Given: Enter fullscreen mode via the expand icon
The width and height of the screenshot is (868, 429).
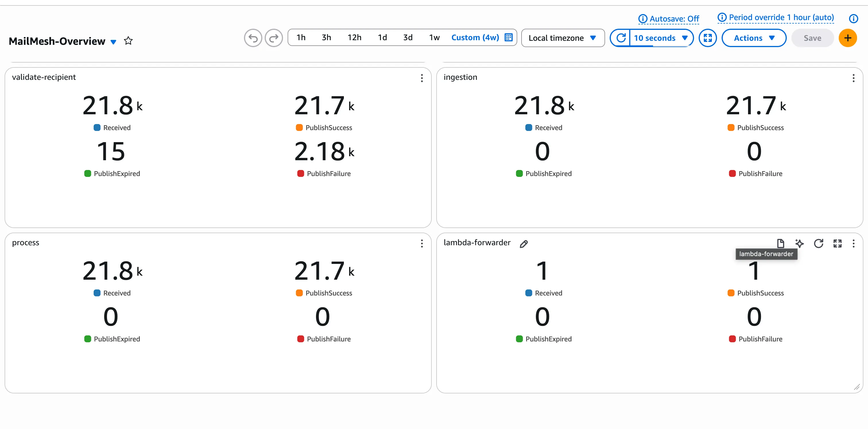Looking at the screenshot, I should [708, 38].
